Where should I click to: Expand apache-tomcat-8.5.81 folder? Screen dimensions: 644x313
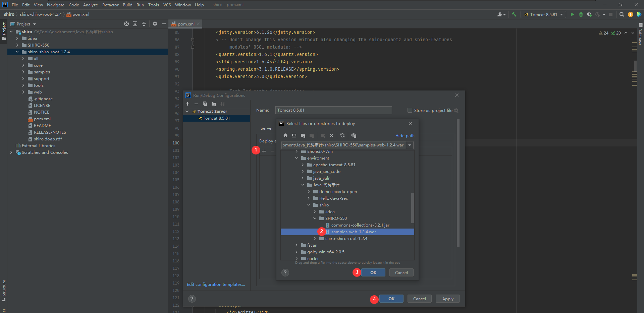[303, 165]
